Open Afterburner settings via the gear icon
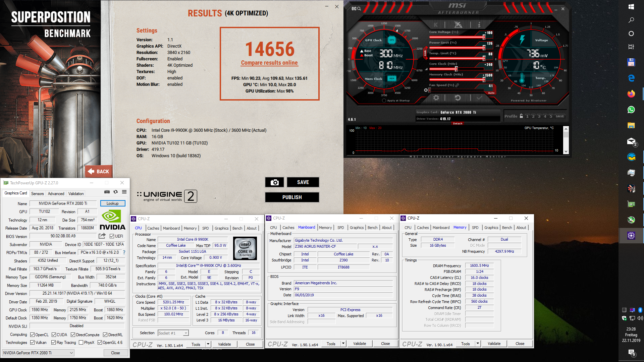 [436, 98]
